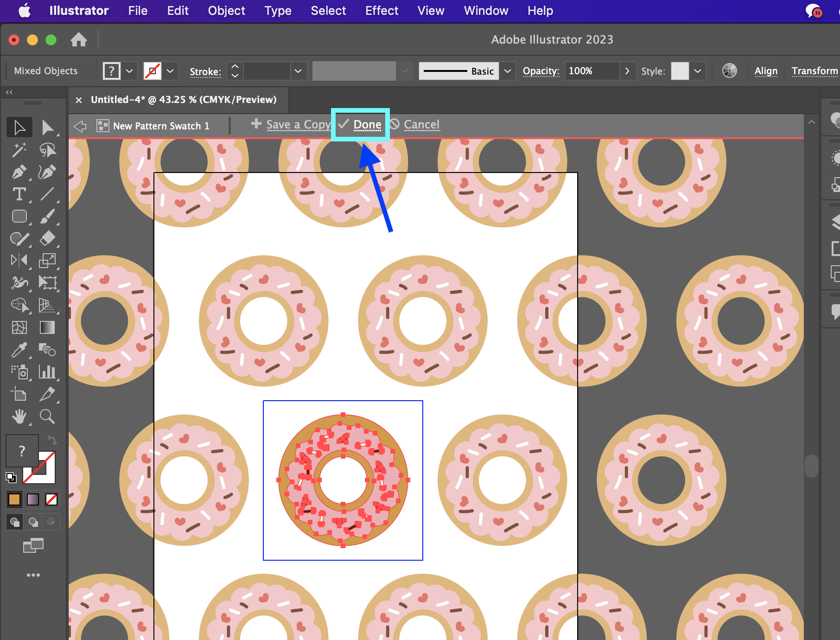Open the stroke color dropdown
The width and height of the screenshot is (840, 640).
click(x=171, y=71)
